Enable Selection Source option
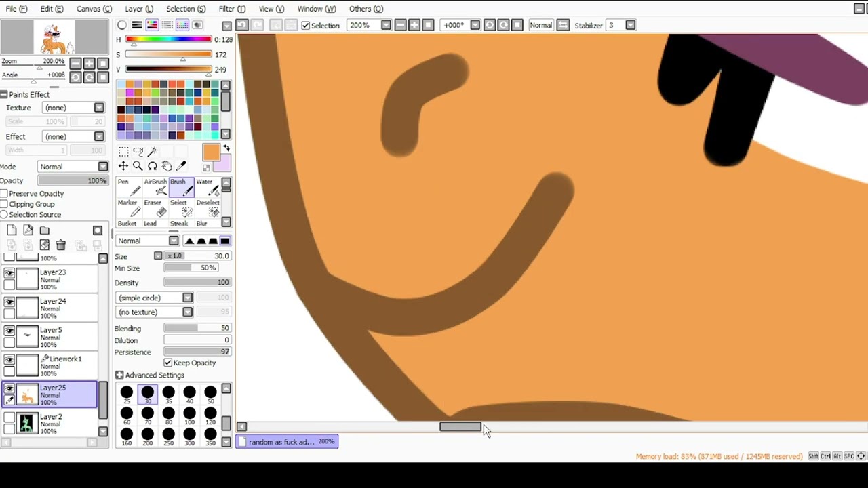The width and height of the screenshot is (868, 488). [x=4, y=215]
